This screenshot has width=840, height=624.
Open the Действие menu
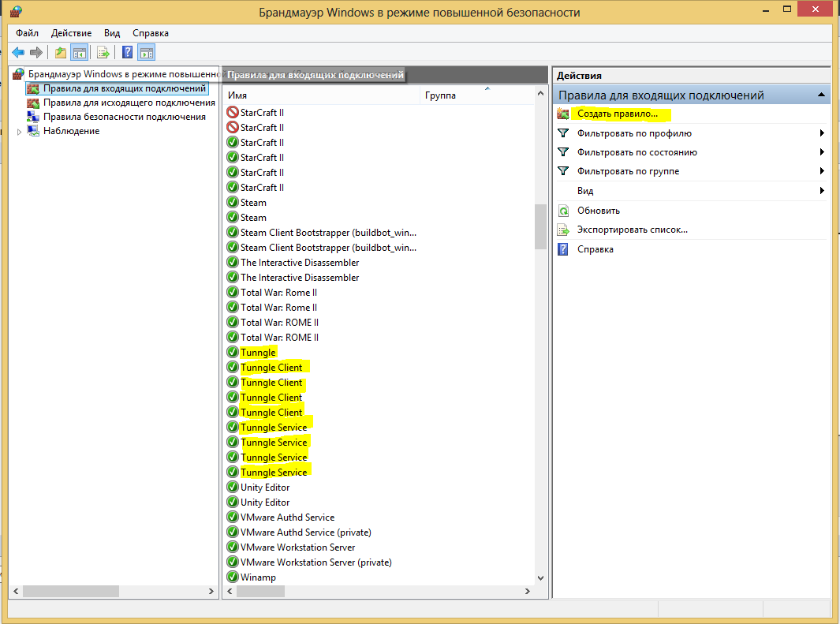71,32
